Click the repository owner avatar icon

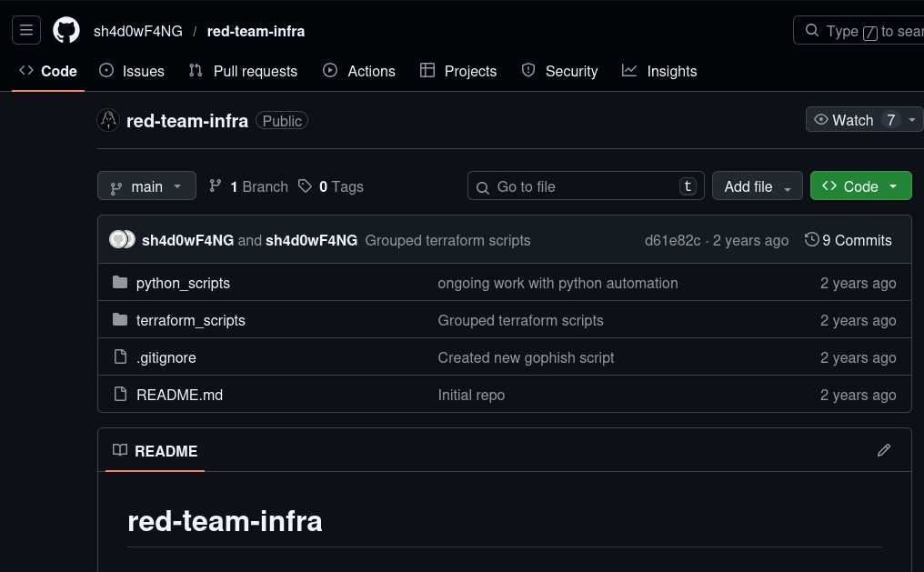click(108, 120)
